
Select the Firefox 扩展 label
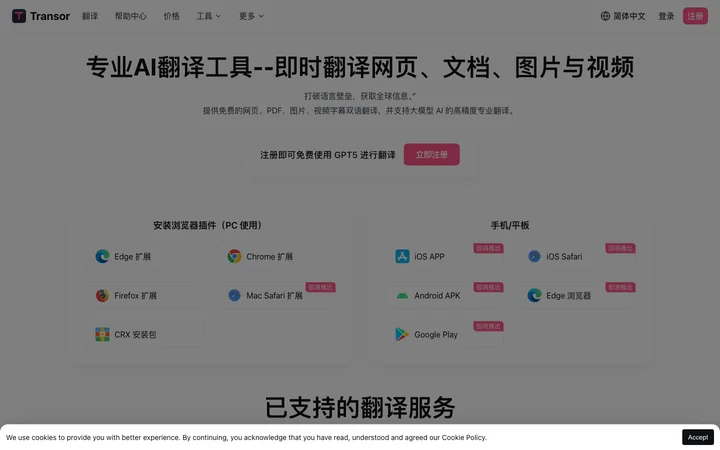[x=135, y=296]
